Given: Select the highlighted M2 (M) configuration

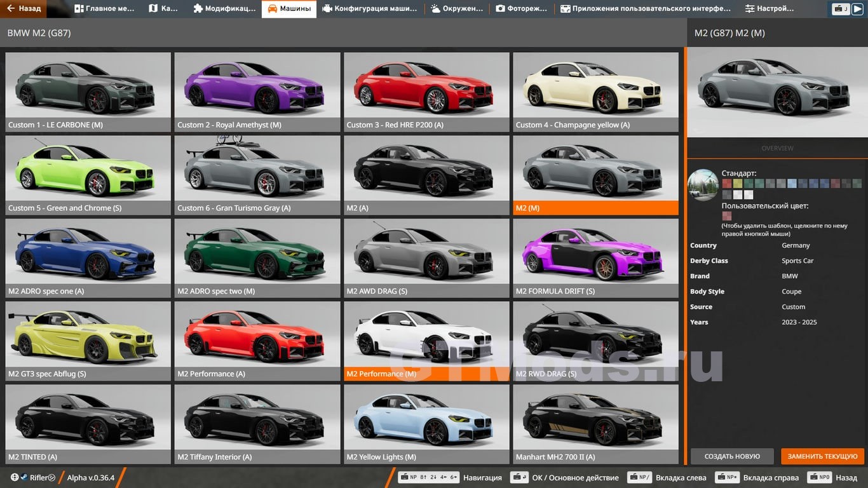Looking at the screenshot, I should tap(595, 175).
